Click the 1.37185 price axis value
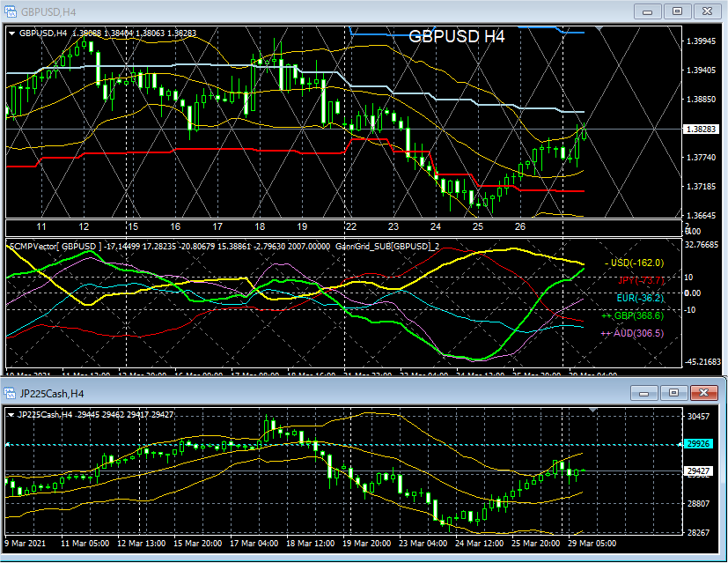The width and height of the screenshot is (728, 563). click(x=701, y=187)
